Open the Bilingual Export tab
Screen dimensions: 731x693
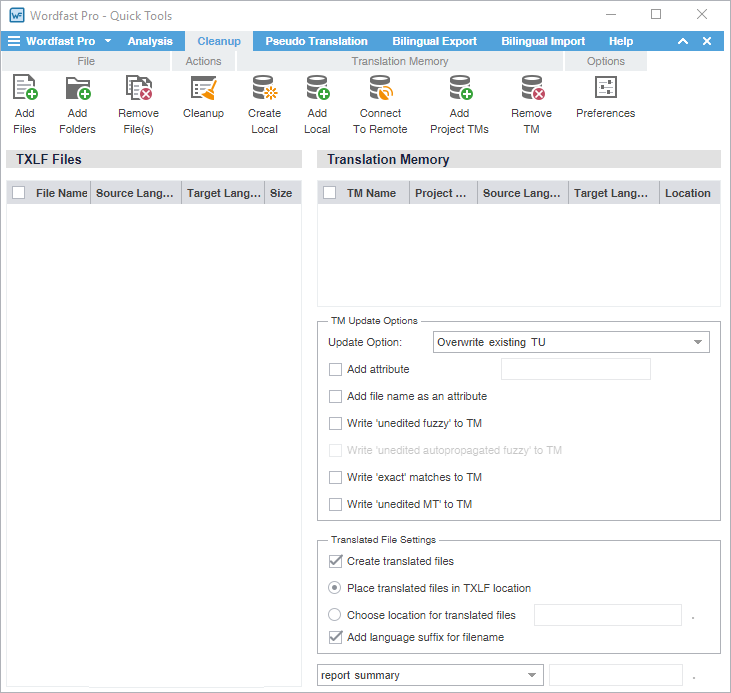[434, 41]
